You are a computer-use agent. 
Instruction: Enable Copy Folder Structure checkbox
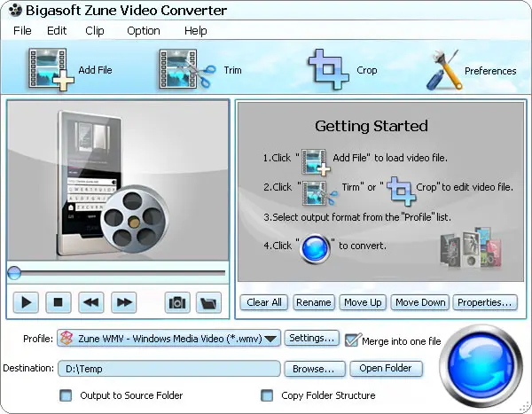coord(267,395)
